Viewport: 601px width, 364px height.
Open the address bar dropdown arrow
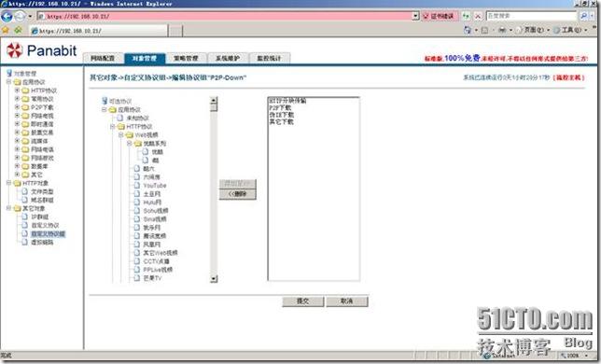click(x=416, y=16)
